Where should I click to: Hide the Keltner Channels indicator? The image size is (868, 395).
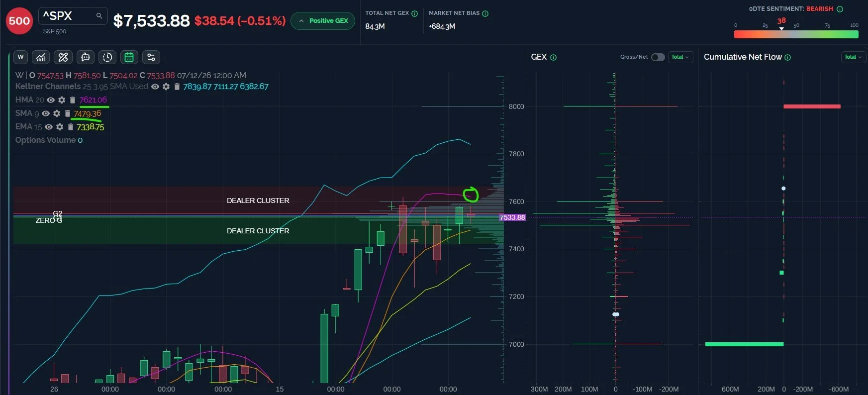(x=155, y=87)
